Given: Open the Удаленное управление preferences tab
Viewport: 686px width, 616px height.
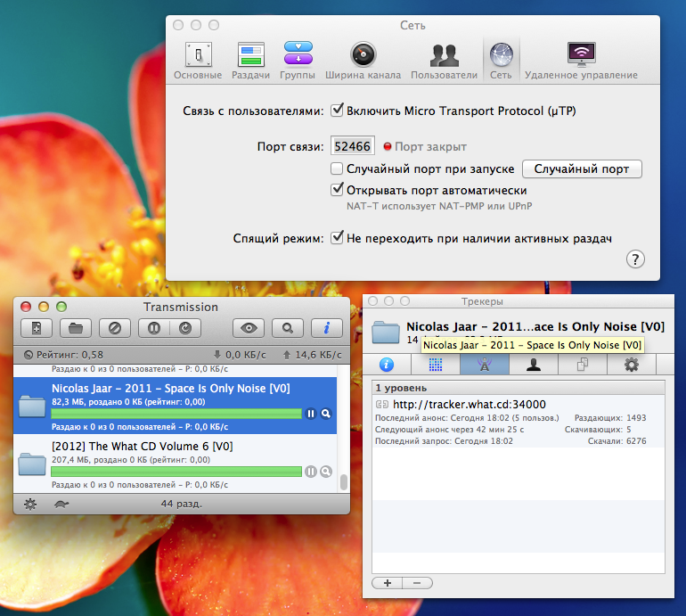Looking at the screenshot, I should 581,61.
